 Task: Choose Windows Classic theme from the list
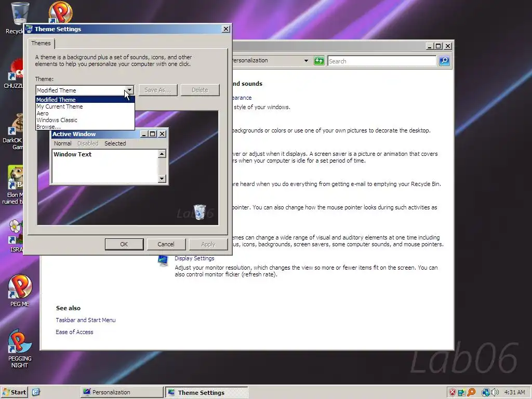pos(85,120)
